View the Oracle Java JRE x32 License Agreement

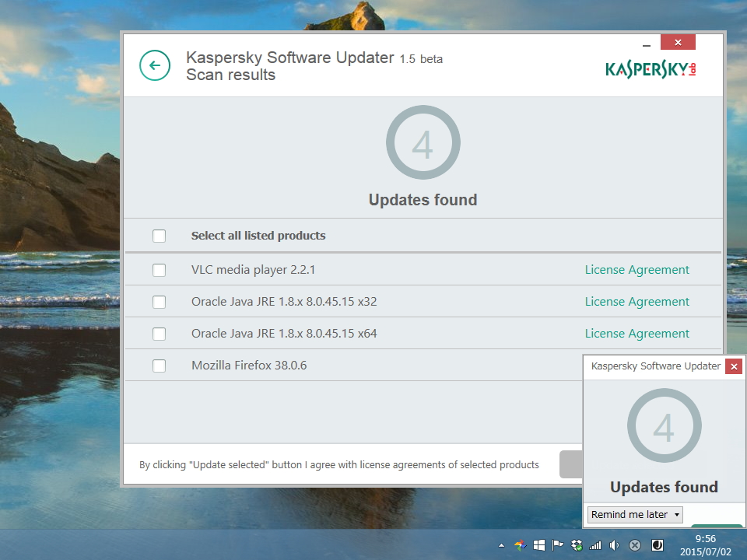coord(637,302)
